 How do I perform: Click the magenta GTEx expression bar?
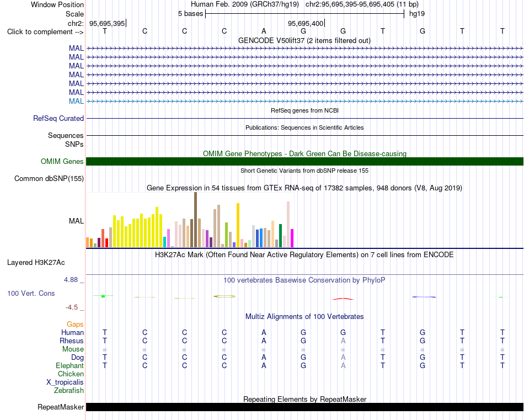click(292, 238)
